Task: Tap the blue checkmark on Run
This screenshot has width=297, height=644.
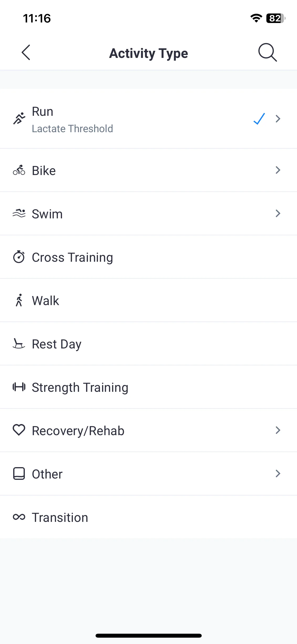Action: pos(259,119)
